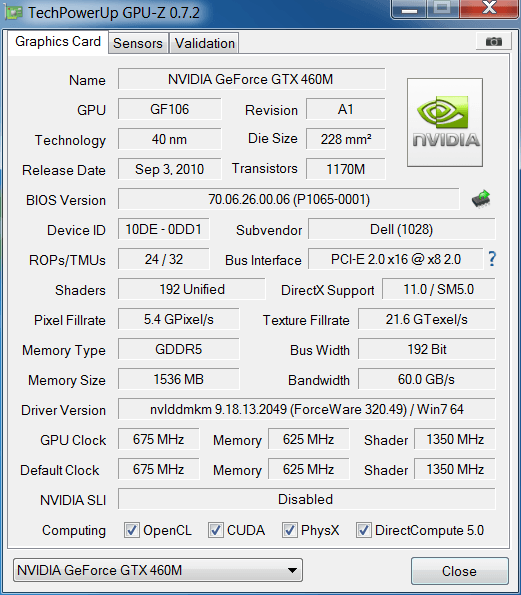Click the maximize window button

coord(442,9)
